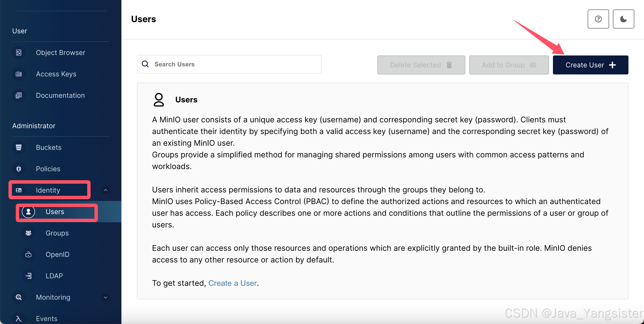Click the Object Browser sidebar icon

(19, 53)
